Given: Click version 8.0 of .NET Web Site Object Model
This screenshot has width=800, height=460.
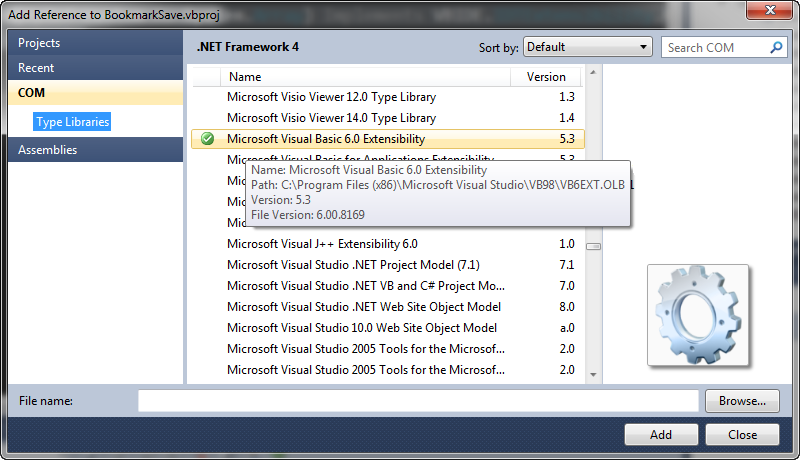Looking at the screenshot, I should (566, 306).
